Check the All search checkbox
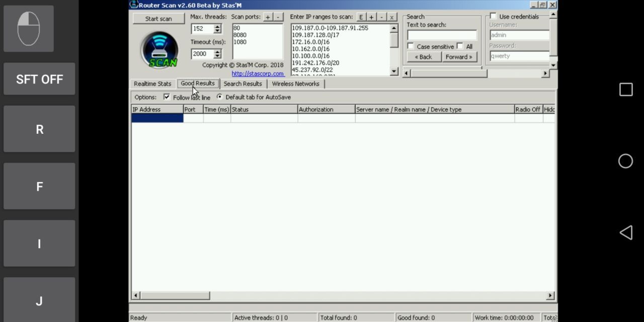The width and height of the screenshot is (644, 322). (x=460, y=46)
